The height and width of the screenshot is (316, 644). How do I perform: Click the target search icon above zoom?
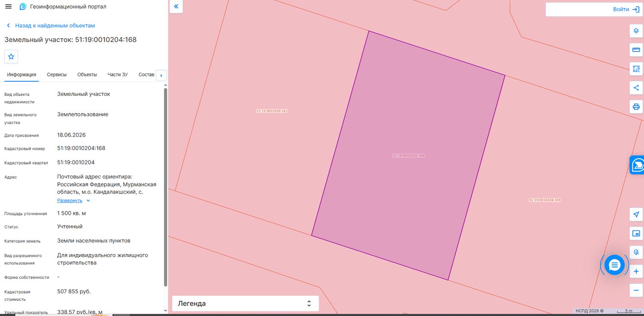(636, 252)
